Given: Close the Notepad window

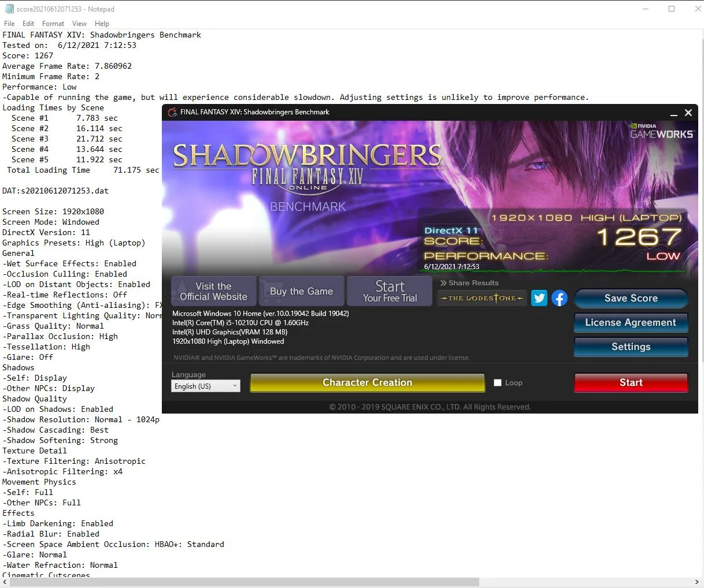Looking at the screenshot, I should point(697,9).
